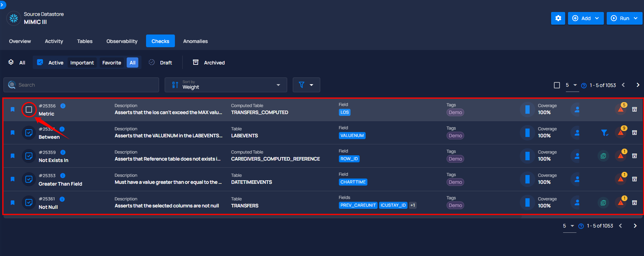The image size is (644, 256).
Task: Click the Snowflake datastore logo
Action: [x=14, y=18]
